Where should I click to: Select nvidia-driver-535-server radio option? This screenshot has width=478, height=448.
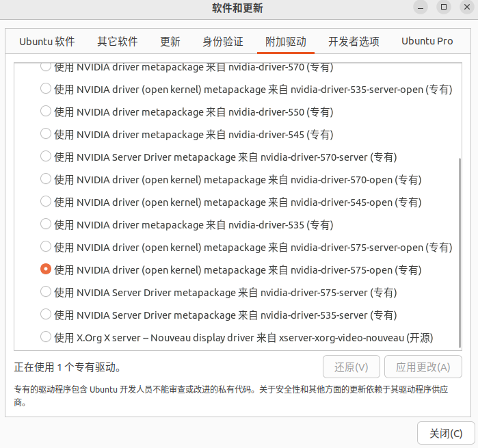[45, 314]
